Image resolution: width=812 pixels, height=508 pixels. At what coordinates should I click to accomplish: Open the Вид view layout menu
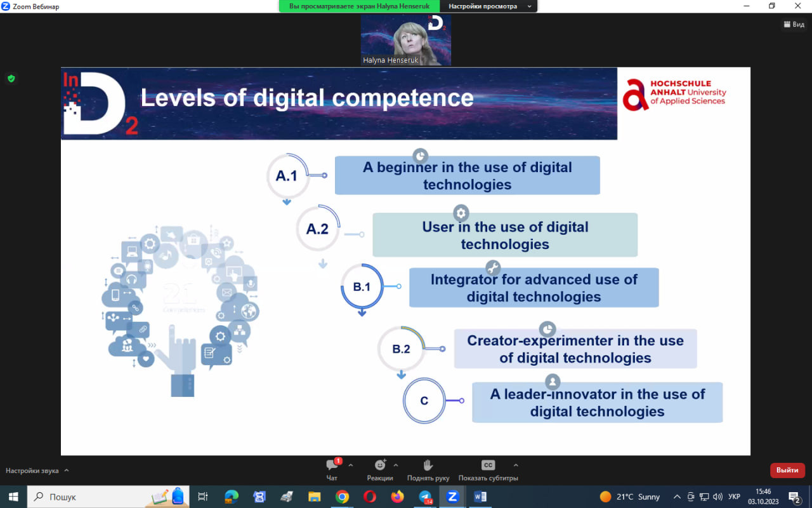(794, 25)
